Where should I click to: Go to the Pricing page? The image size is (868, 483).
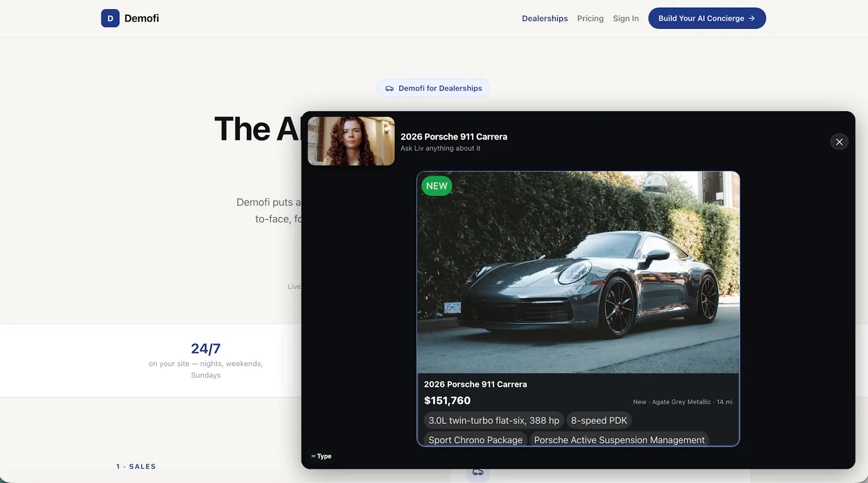tap(590, 18)
